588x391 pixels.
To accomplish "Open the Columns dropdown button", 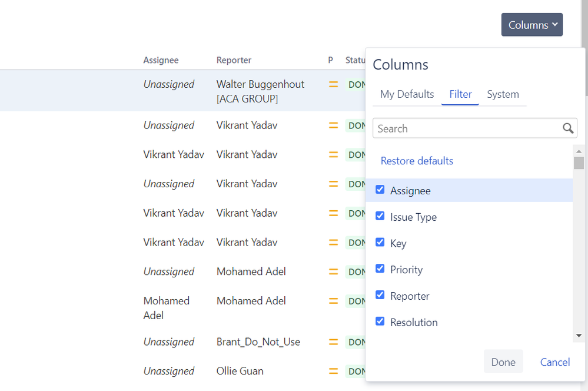I will [x=531, y=25].
